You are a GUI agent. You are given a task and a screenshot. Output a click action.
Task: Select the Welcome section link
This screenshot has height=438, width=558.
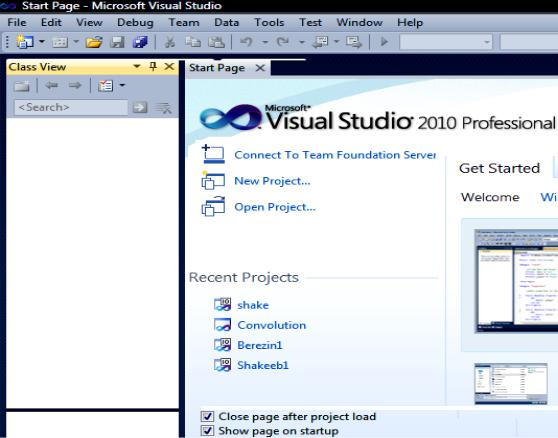click(490, 197)
